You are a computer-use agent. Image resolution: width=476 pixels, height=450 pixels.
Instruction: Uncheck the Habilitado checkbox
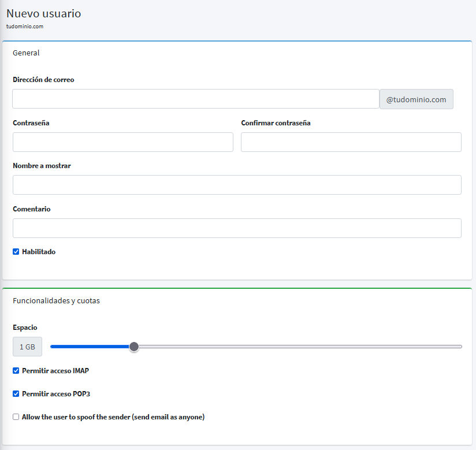[16, 252]
